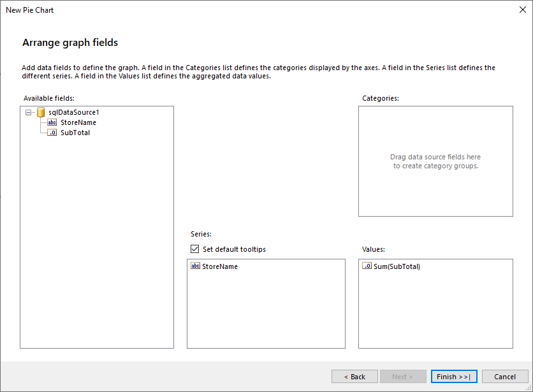
Task: Click the abc icon next to StoreName in Series
Action: click(x=195, y=266)
